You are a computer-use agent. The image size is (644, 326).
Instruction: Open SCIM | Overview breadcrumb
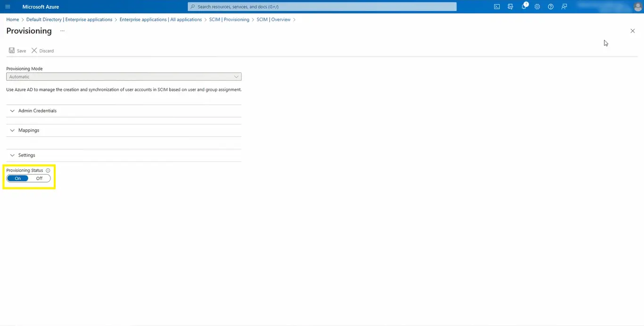(273, 19)
